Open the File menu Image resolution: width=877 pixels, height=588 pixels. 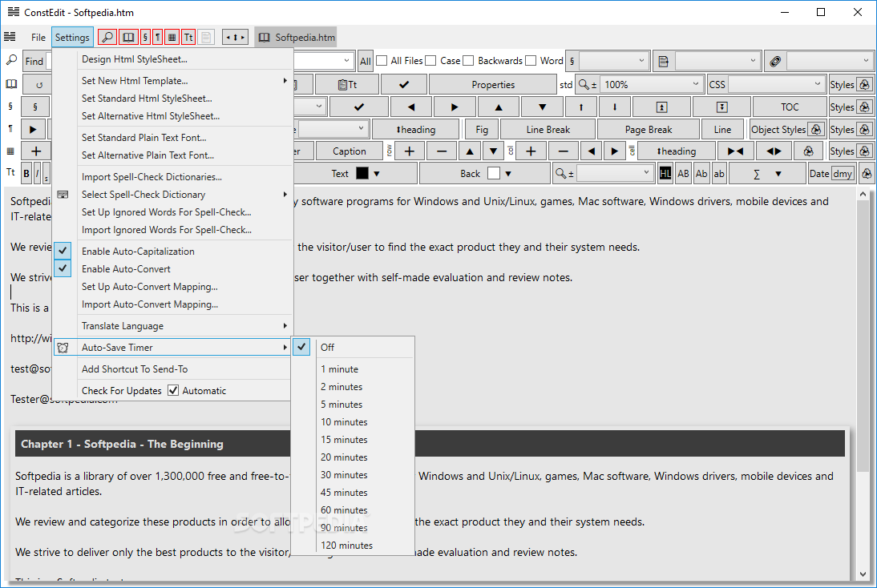pyautogui.click(x=38, y=38)
